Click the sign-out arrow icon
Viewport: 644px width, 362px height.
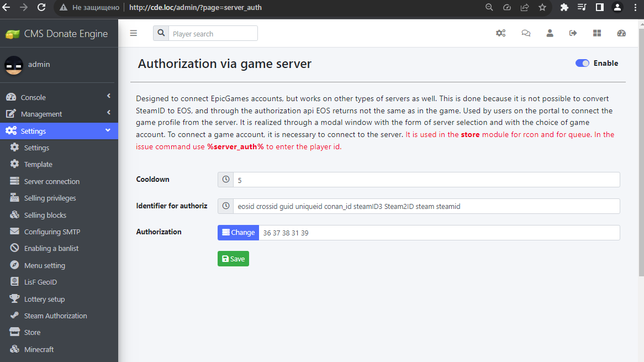(x=573, y=33)
